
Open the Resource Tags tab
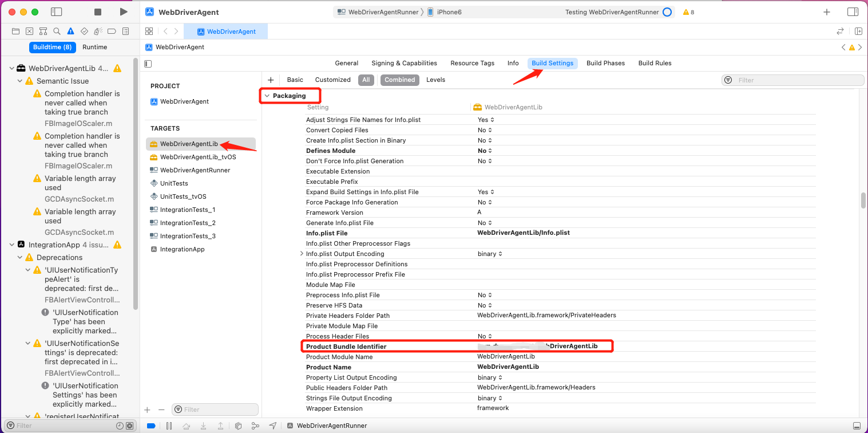click(472, 63)
